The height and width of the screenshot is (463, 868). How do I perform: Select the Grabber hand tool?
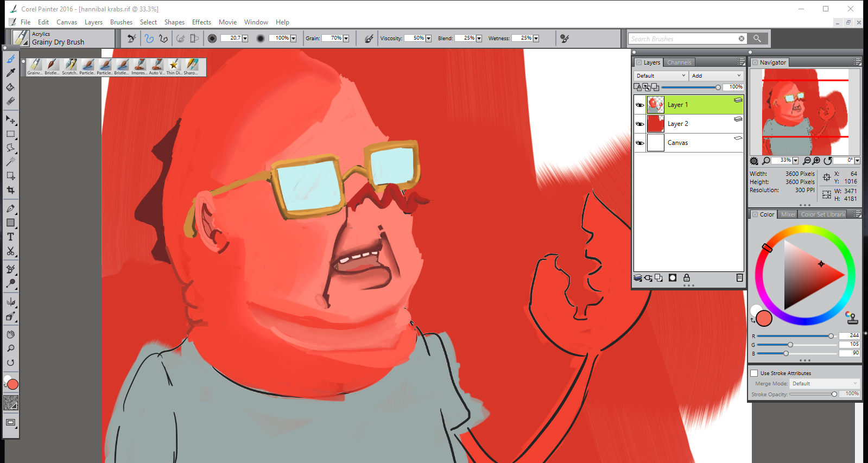coord(11,334)
